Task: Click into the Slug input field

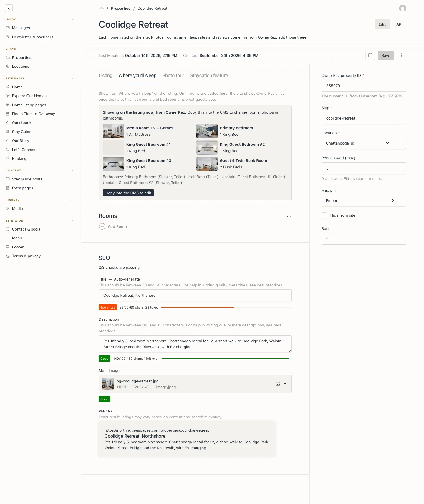Action: click(x=364, y=118)
